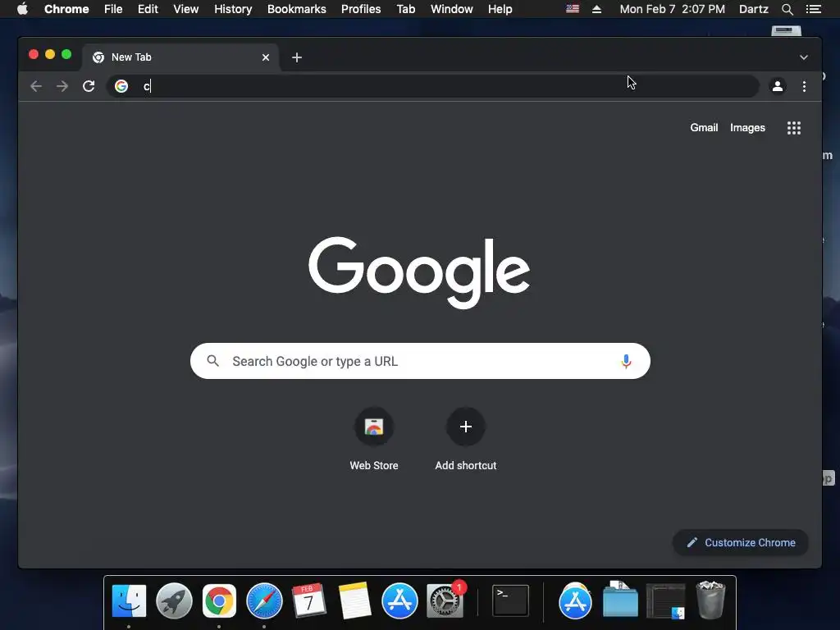Start voice search with microphone
Viewport: 840px width, 630px height.
point(626,361)
